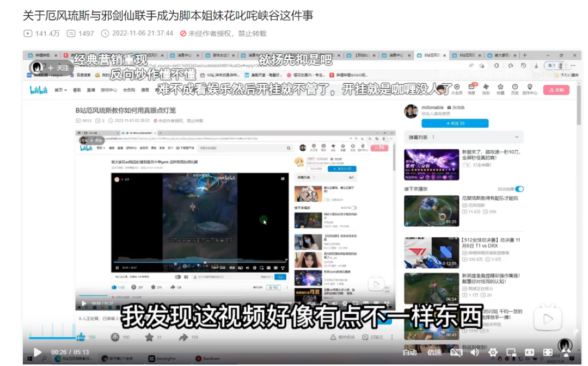Open the 新服来了 ad thumbnail

click(x=432, y=164)
